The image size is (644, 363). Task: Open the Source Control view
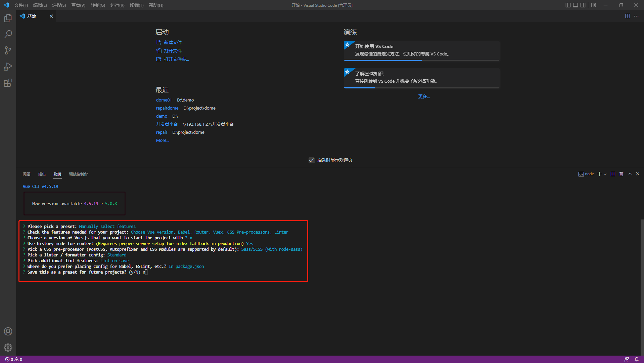[8, 50]
